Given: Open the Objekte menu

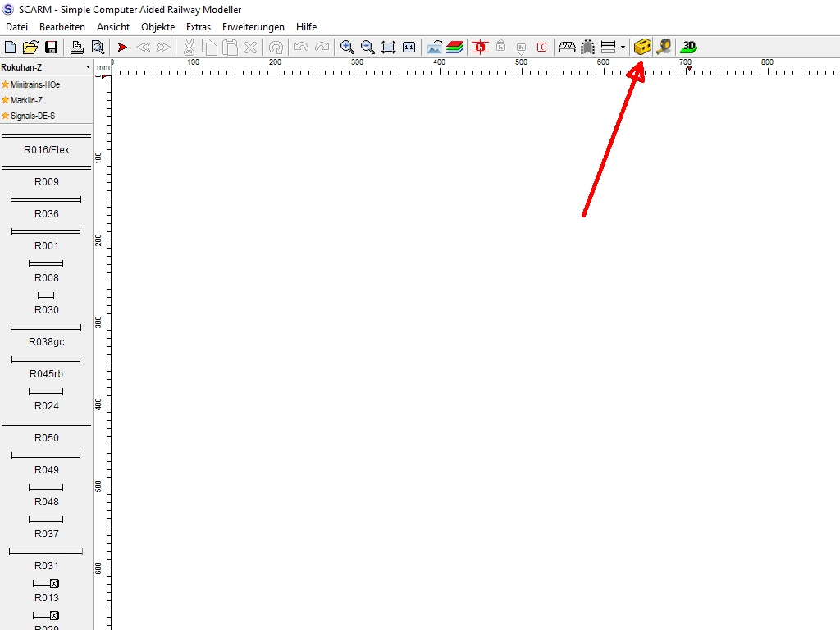Looking at the screenshot, I should coord(157,27).
